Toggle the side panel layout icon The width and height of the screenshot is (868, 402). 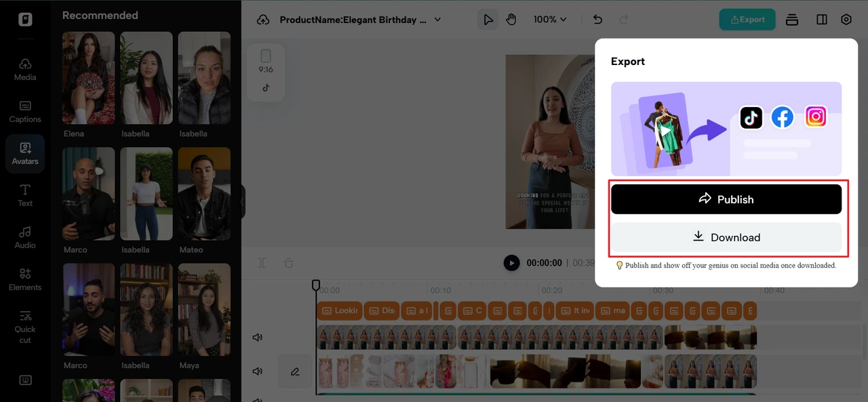click(822, 20)
